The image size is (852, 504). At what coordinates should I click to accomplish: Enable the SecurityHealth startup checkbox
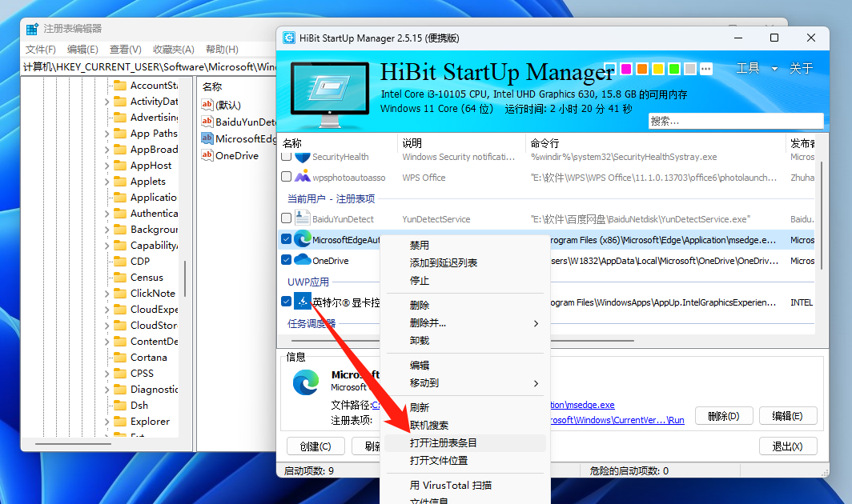287,157
